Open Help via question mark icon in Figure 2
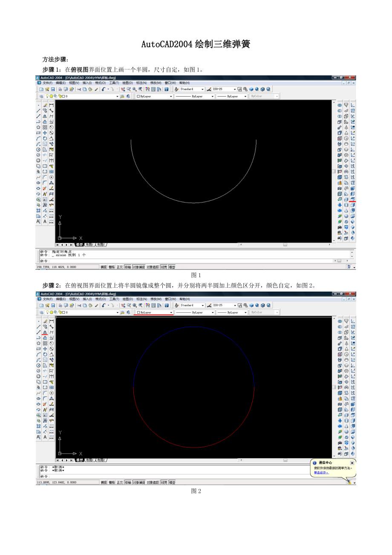Screen dimensions: 392x555 167,306
